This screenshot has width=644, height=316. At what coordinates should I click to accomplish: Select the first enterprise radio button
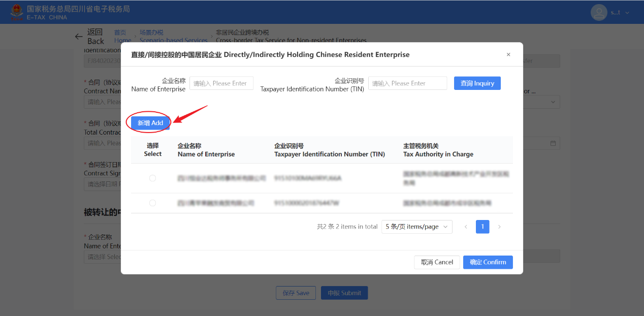coord(152,178)
